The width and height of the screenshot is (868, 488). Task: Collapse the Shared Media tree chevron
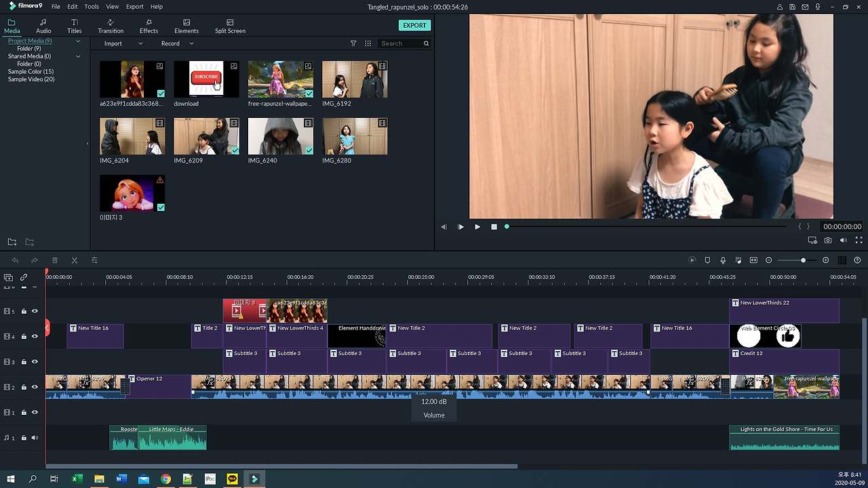click(78, 56)
